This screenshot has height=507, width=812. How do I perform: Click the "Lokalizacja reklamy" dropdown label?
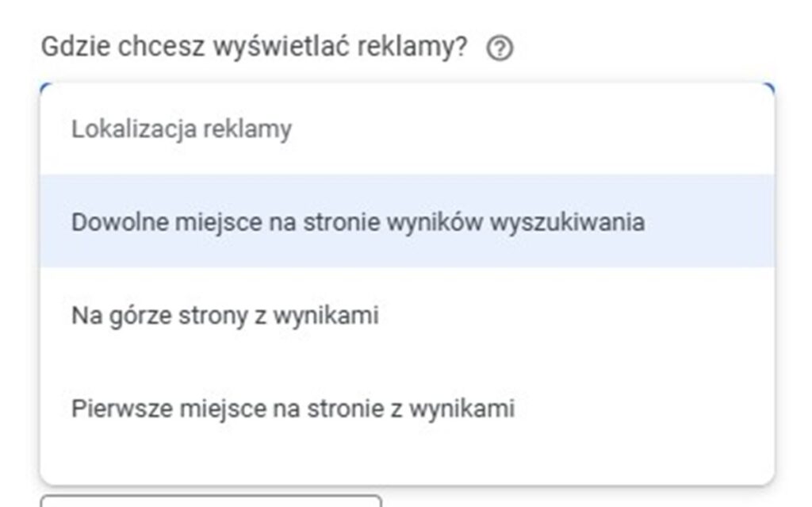tap(182, 129)
